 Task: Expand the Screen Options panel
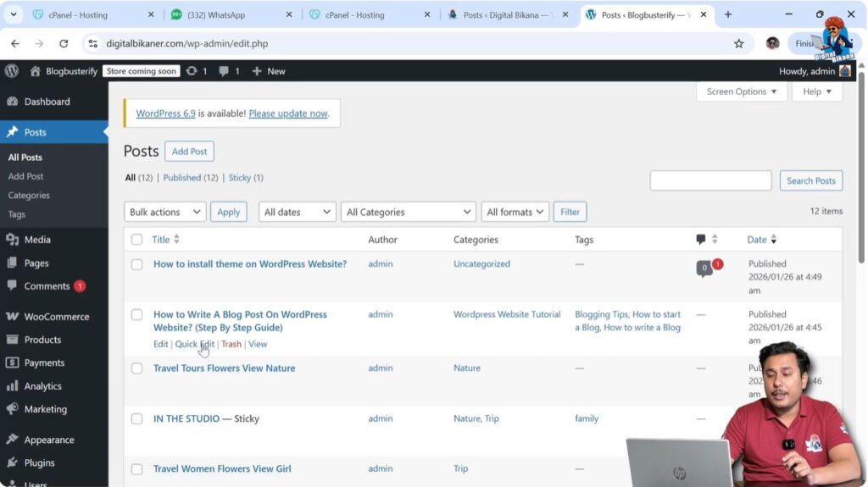pyautogui.click(x=742, y=91)
